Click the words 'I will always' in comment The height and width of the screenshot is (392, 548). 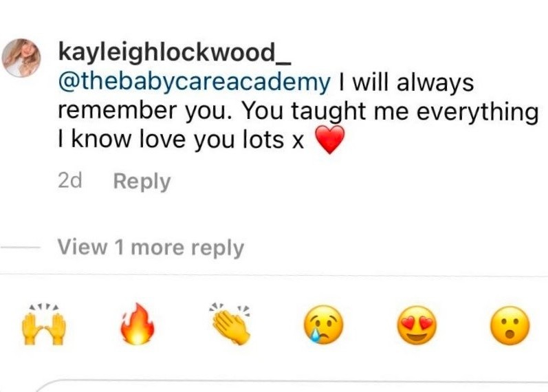point(406,83)
